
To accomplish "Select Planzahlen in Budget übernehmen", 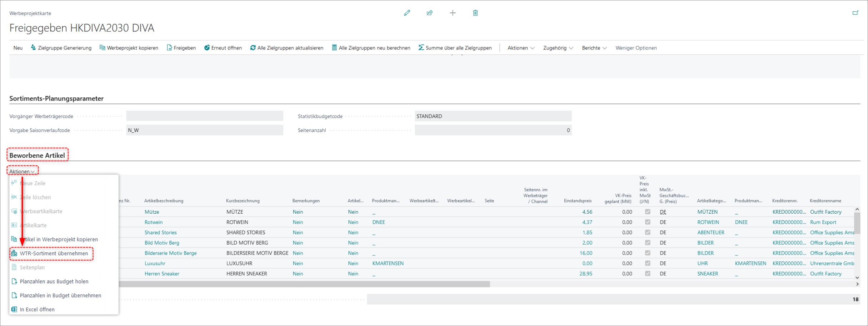I will (64, 295).
